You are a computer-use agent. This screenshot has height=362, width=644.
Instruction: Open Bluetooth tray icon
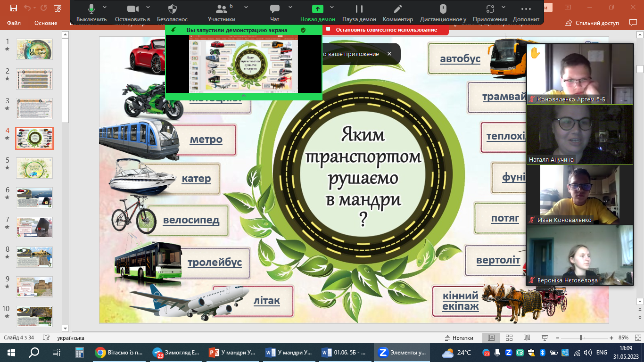tap(543, 352)
